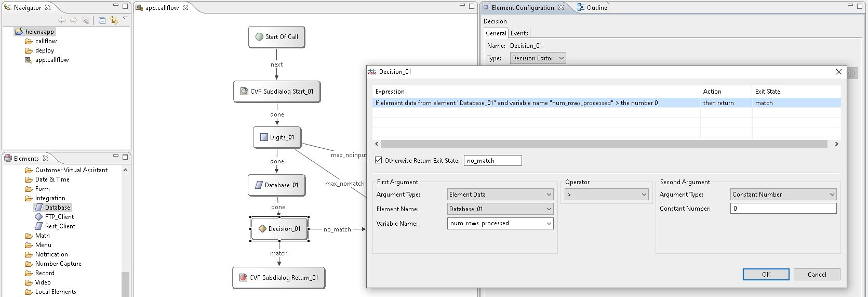Click the expression table horizontal scrollbar
Viewport: 868px width, 297px height.
[x=604, y=144]
